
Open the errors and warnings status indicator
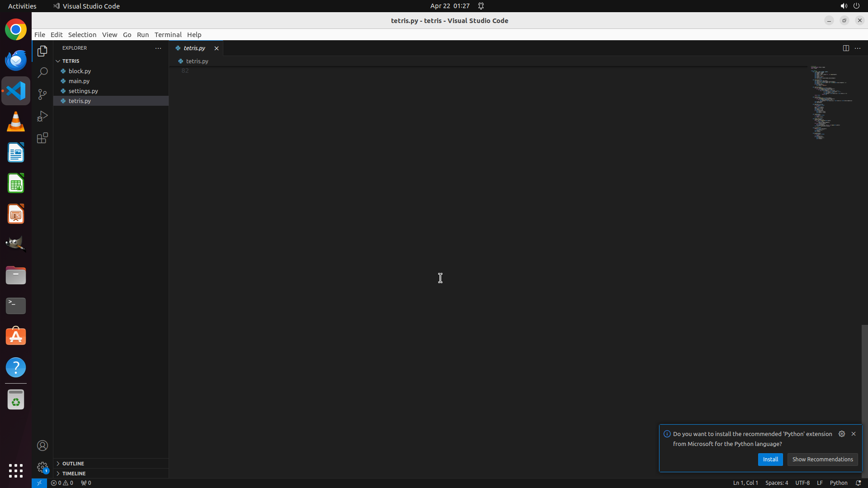pos(62,483)
